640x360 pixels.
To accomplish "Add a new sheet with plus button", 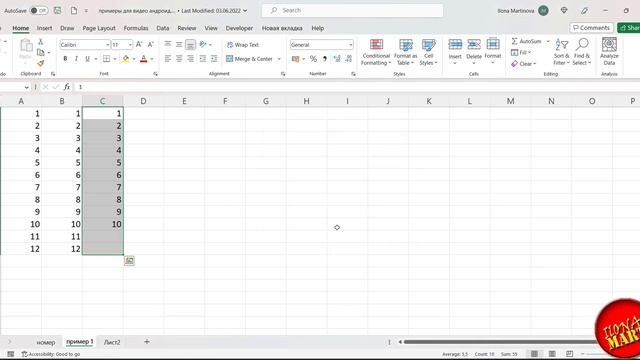I will point(147,342).
